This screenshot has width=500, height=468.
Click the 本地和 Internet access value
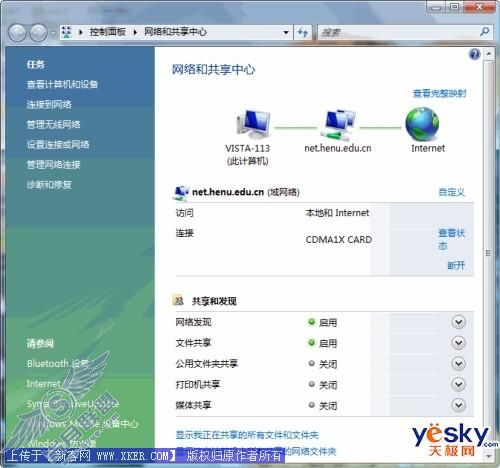(x=337, y=213)
